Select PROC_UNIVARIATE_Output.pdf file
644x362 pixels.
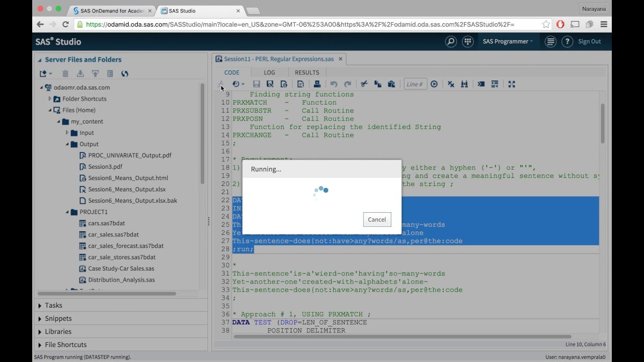tap(129, 155)
